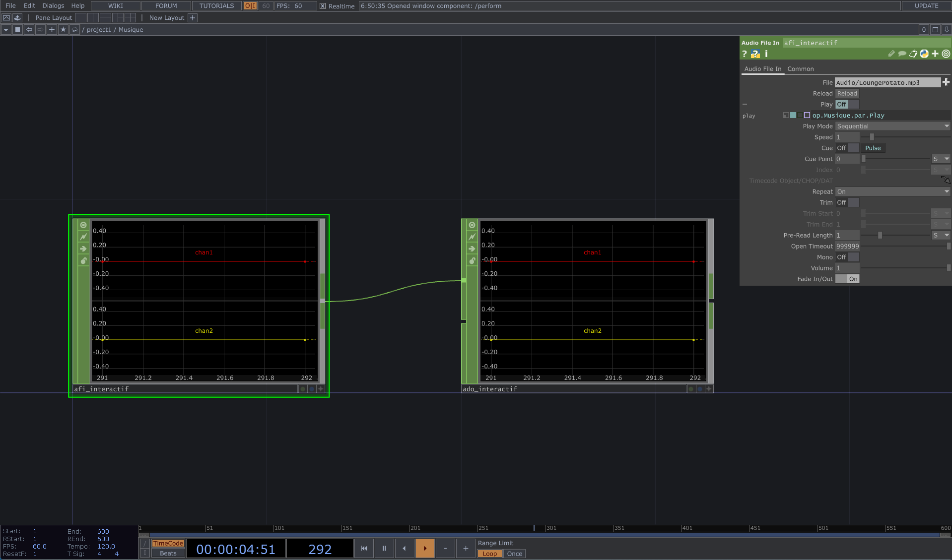
Task: Pause the timeline playback
Action: 384,549
